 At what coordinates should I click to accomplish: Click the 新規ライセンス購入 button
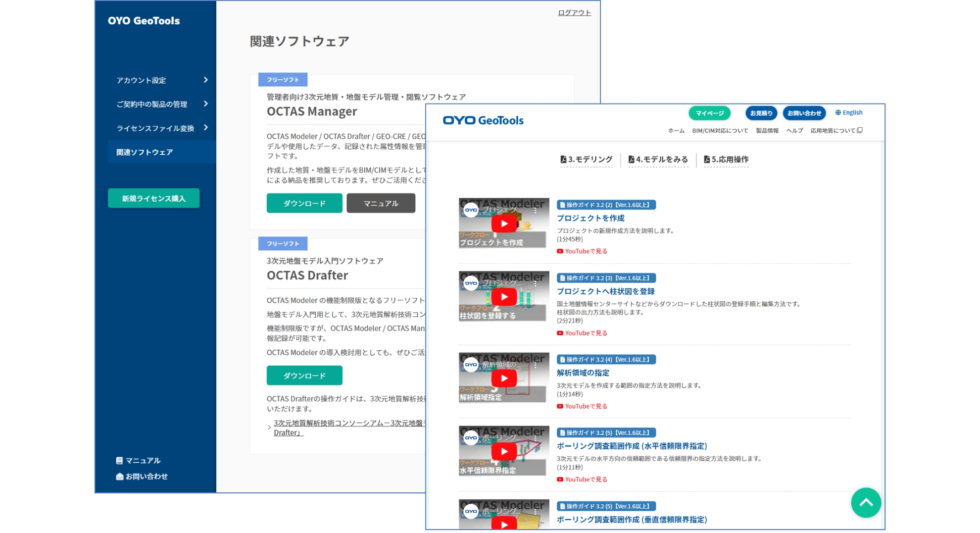(x=153, y=198)
